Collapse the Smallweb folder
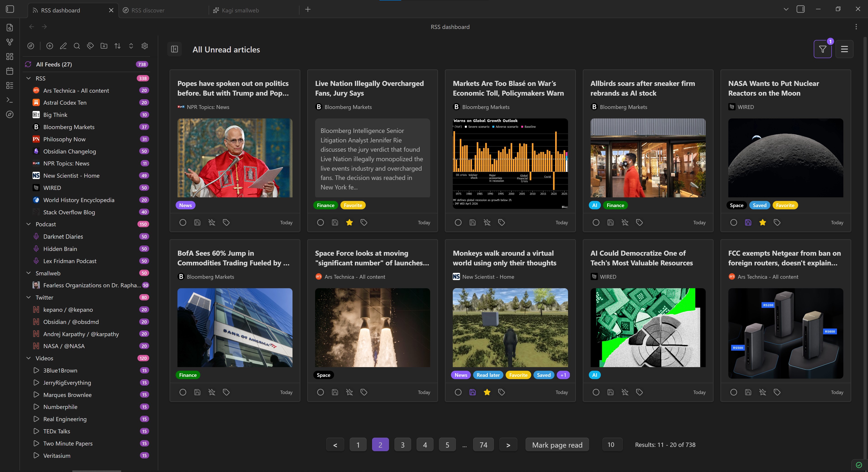The image size is (868, 472). (x=29, y=273)
